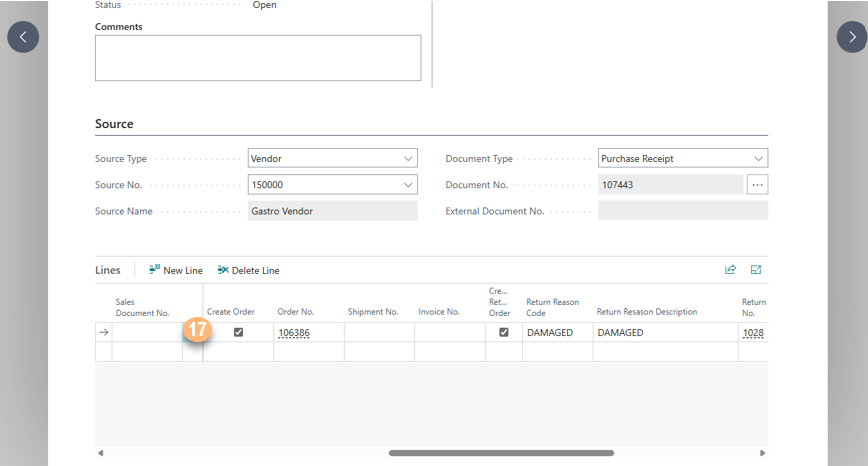868x466 pixels.
Task: Click the Sales Document No. cell in first line
Action: [147, 333]
